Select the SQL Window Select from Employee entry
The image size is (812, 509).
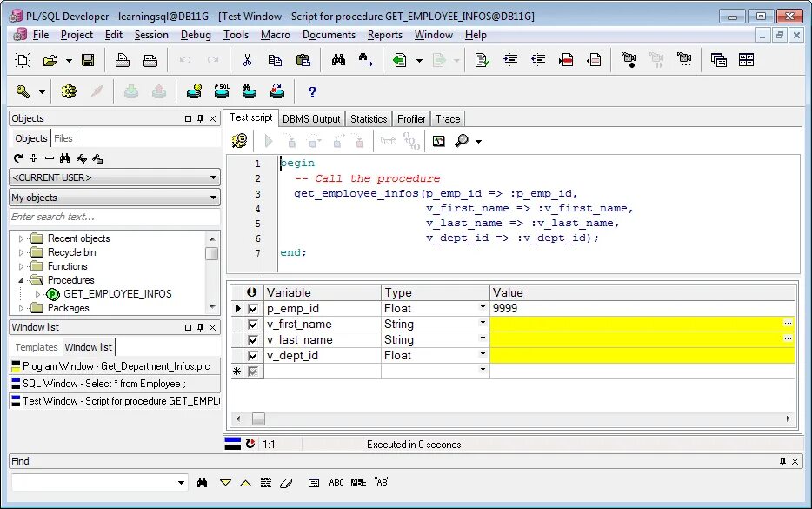click(x=115, y=384)
